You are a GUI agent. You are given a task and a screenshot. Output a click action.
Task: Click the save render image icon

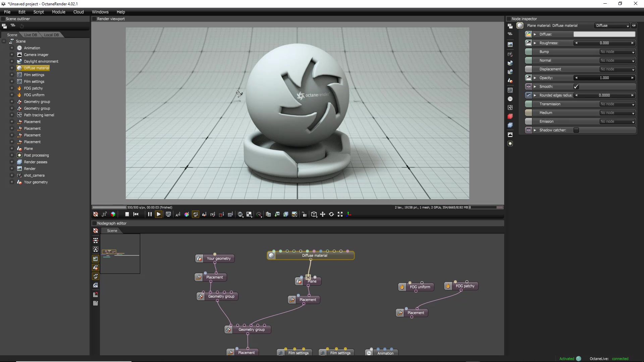pos(277,215)
